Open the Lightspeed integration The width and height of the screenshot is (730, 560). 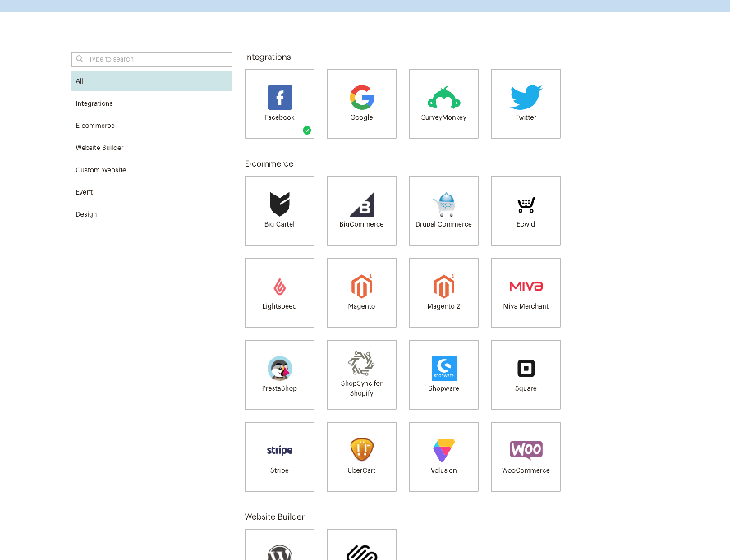(279, 293)
